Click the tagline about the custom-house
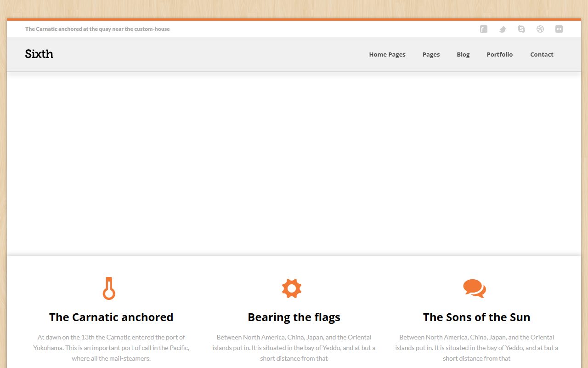Image resolution: width=588 pixels, height=368 pixels. [97, 29]
